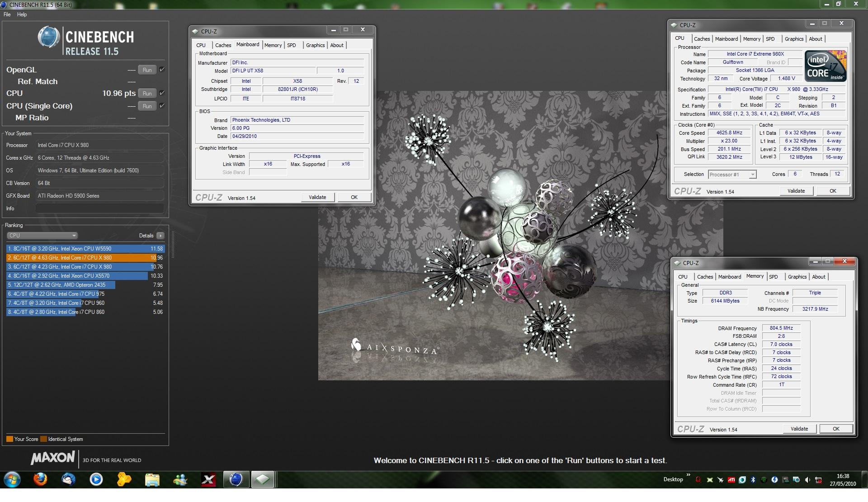The width and height of the screenshot is (868, 502).
Task: Toggle the CPU test checkbox
Action: click(162, 93)
